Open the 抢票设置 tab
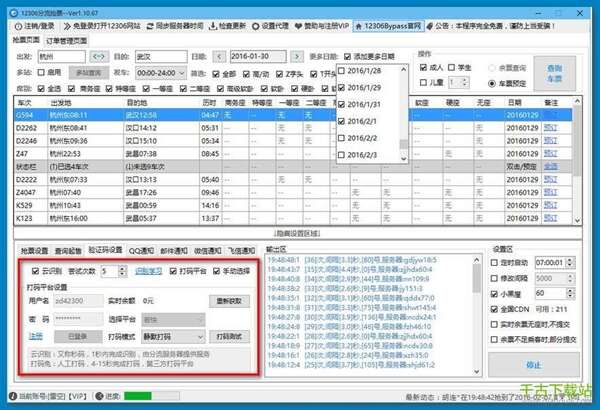Image resolution: width=600 pixels, height=410 pixels. pos(34,251)
